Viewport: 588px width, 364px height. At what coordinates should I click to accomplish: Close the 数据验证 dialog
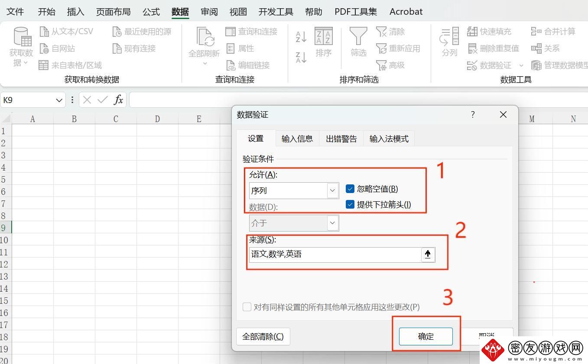tap(503, 114)
